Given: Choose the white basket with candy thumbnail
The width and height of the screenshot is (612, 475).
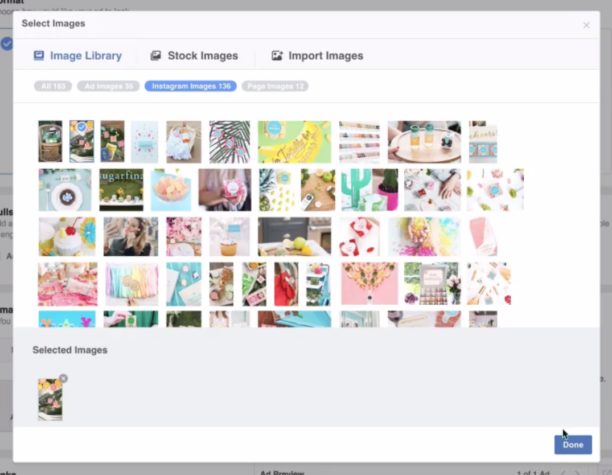Looking at the screenshot, I should pyautogui.click(x=183, y=141).
